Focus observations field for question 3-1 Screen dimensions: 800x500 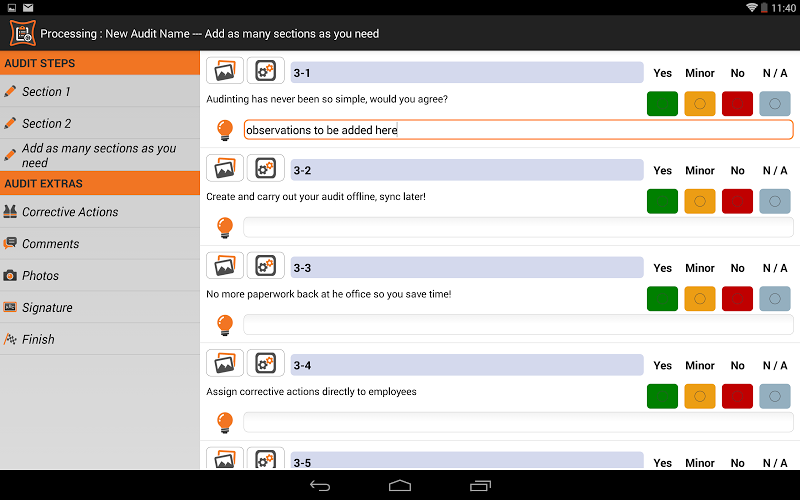(x=518, y=130)
